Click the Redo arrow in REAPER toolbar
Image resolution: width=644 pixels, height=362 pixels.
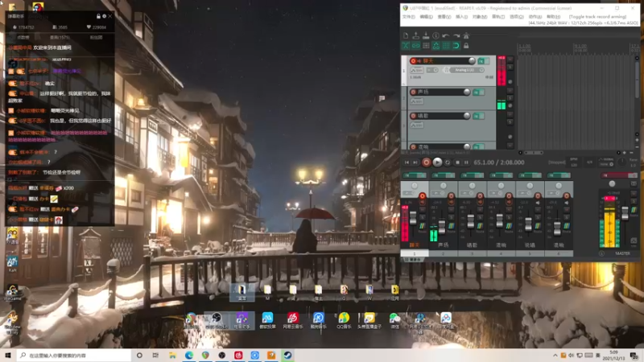tap(456, 35)
